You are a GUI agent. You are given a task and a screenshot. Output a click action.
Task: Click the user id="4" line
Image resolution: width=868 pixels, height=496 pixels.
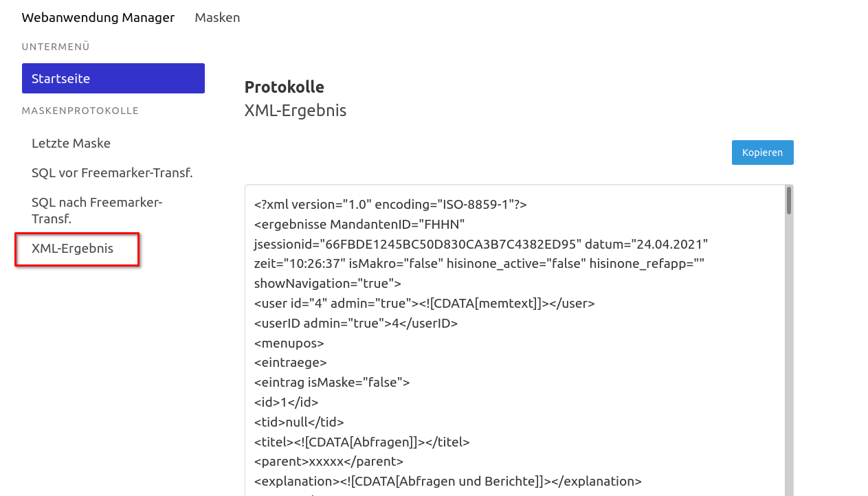424,303
